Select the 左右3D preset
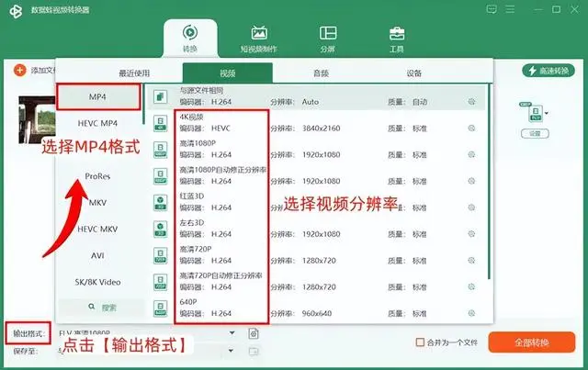 click(x=316, y=229)
